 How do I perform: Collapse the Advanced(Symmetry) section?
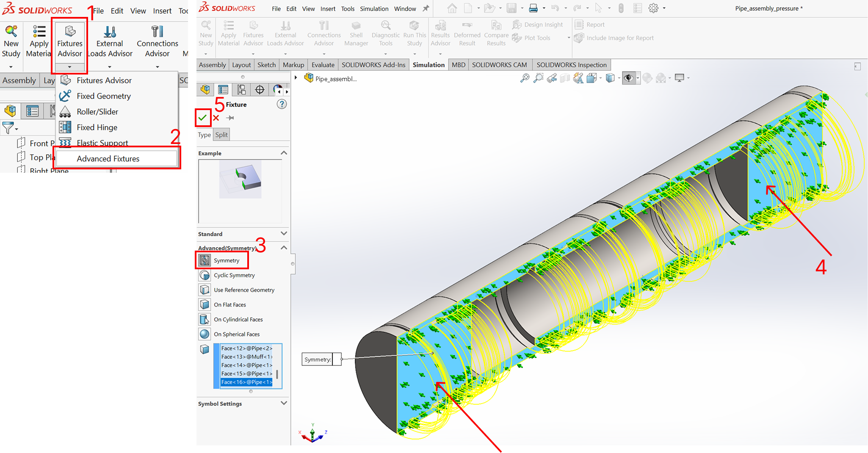click(x=284, y=248)
